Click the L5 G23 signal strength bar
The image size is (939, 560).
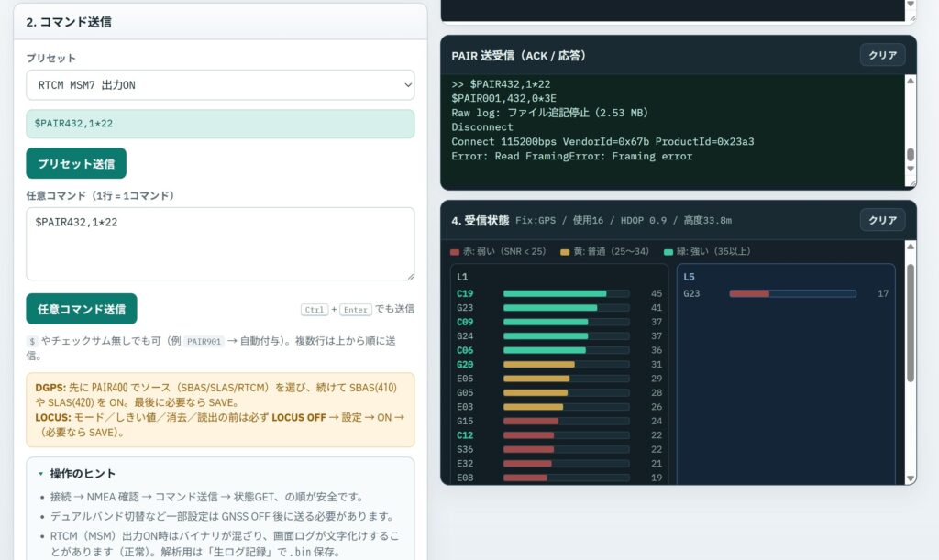click(x=792, y=294)
